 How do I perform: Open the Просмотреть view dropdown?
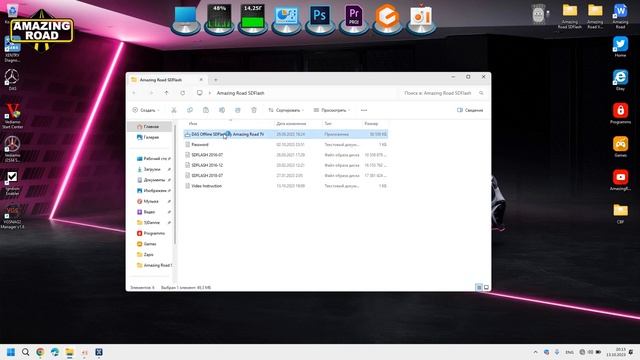pos(332,110)
